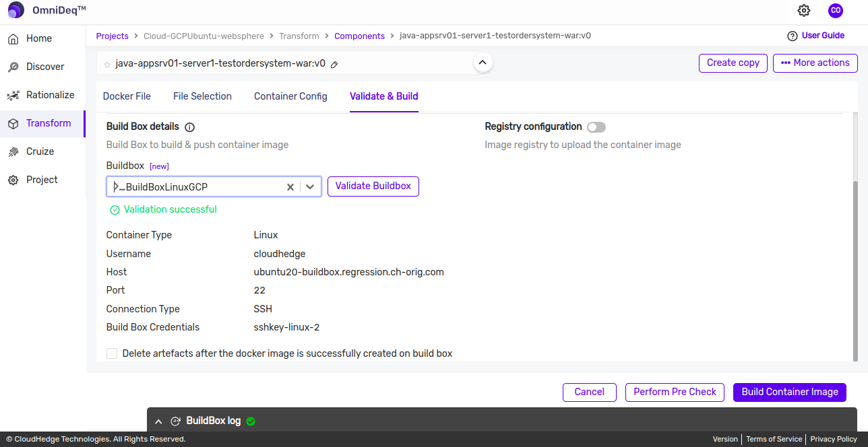Click the vertical scrollbar of the build panel
Image resolution: width=868 pixels, height=447 pixels.
coord(857,271)
